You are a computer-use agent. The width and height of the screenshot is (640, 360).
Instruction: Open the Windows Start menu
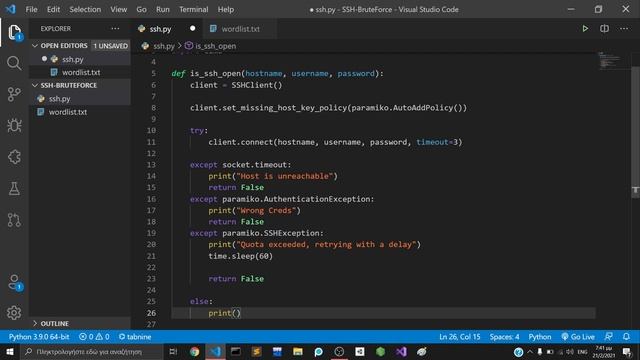pyautogui.click(x=9, y=351)
